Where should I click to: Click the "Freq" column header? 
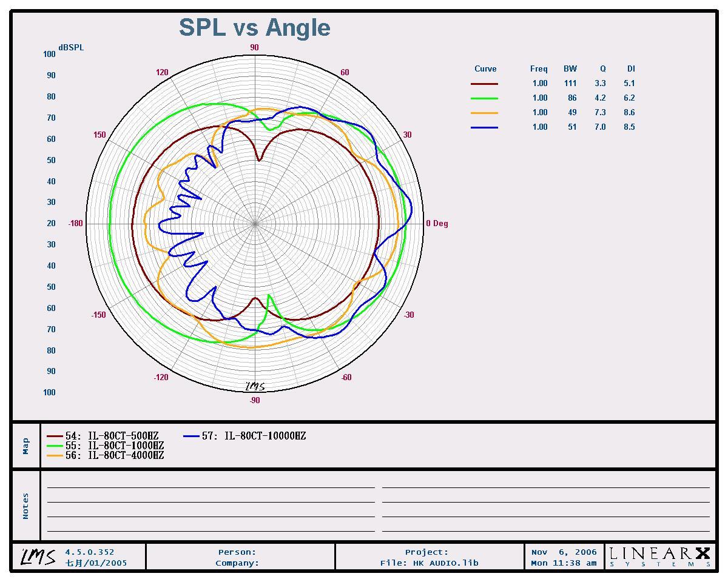coord(539,69)
